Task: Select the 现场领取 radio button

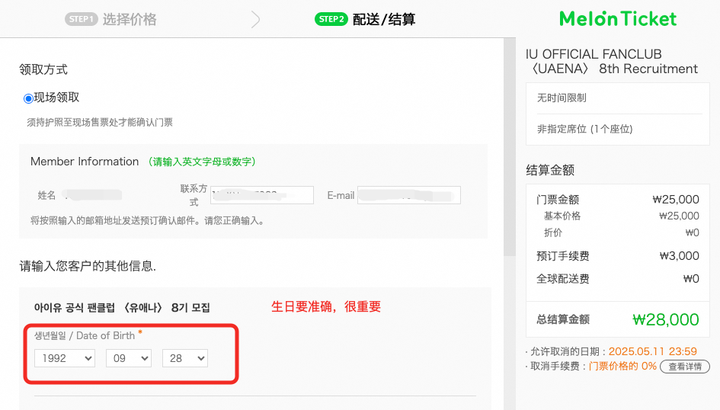Action: (28, 98)
